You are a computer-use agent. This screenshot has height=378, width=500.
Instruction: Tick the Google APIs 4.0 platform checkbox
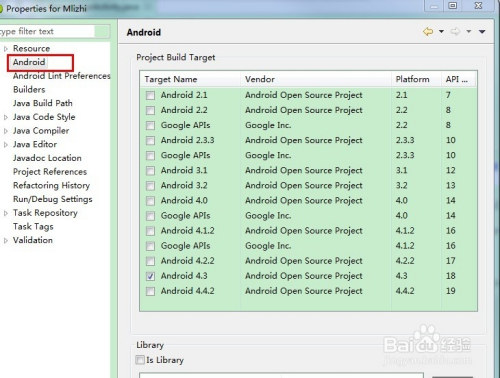pos(150,216)
